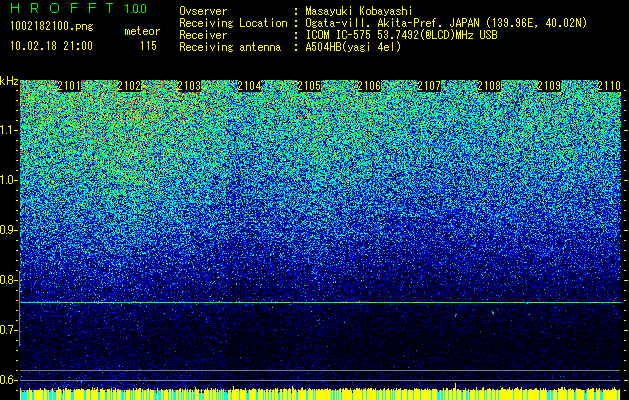Click the meteor count value 115
The image size is (629, 400).
tap(148, 46)
